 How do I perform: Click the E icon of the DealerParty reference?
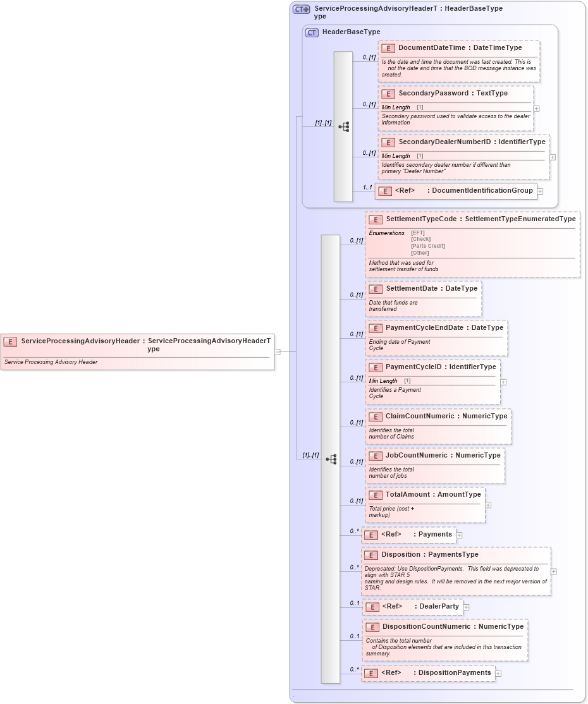(373, 606)
